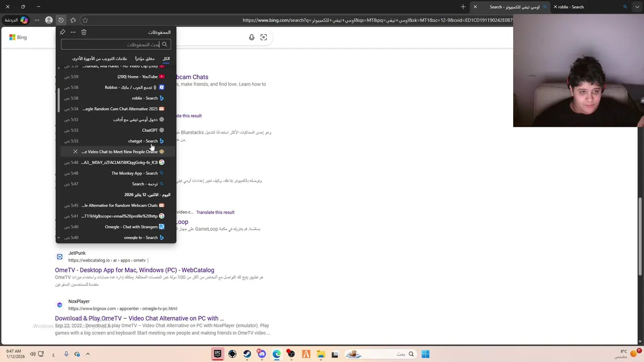Screen dimensions: 644x362
Task: Remove Video Chat to Meet New People entry
Action: tap(75, 152)
